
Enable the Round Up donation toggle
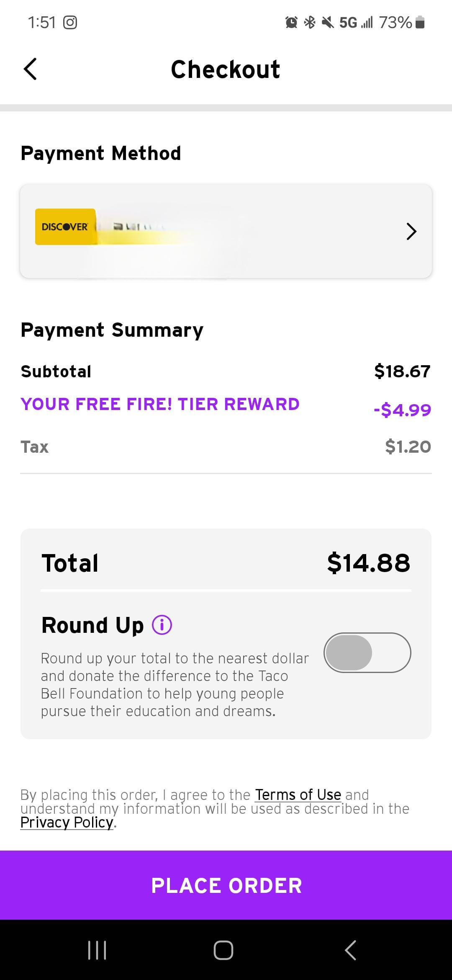tap(367, 652)
